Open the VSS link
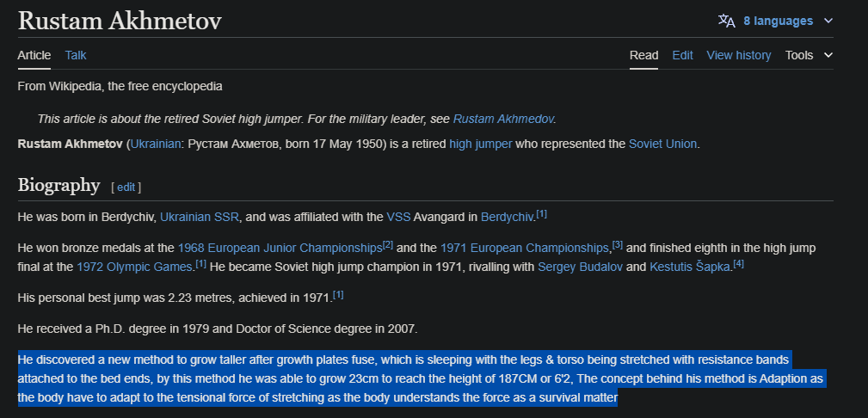The image size is (868, 418). [x=398, y=216]
